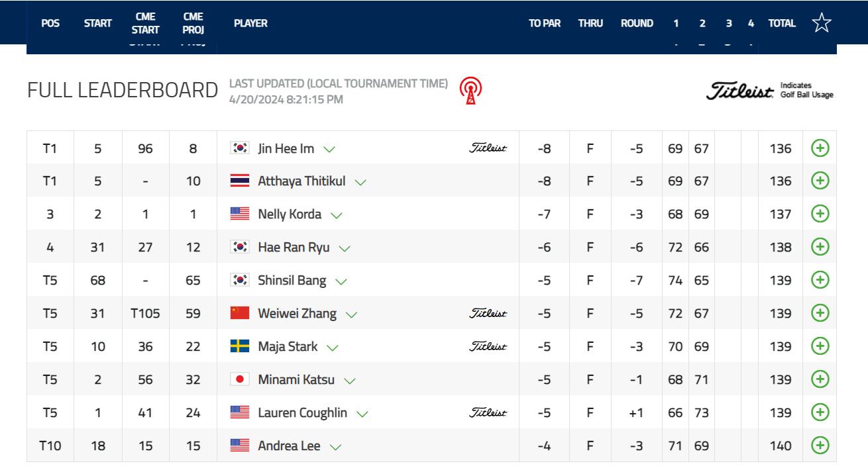Viewport: 868px width, 470px height.
Task: Expand Shinsil Bang's player dropdown
Action: (x=342, y=280)
